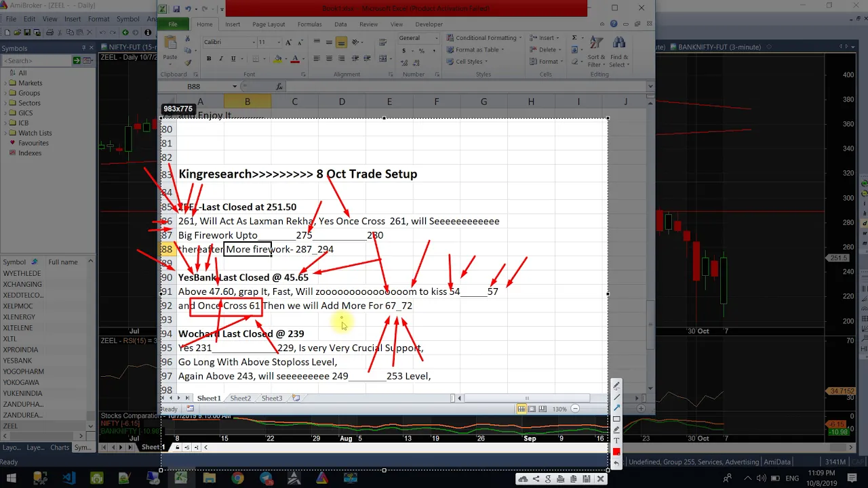Switch to Page Break Preview in the status bar
This screenshot has height=488, width=868.
coord(543,409)
